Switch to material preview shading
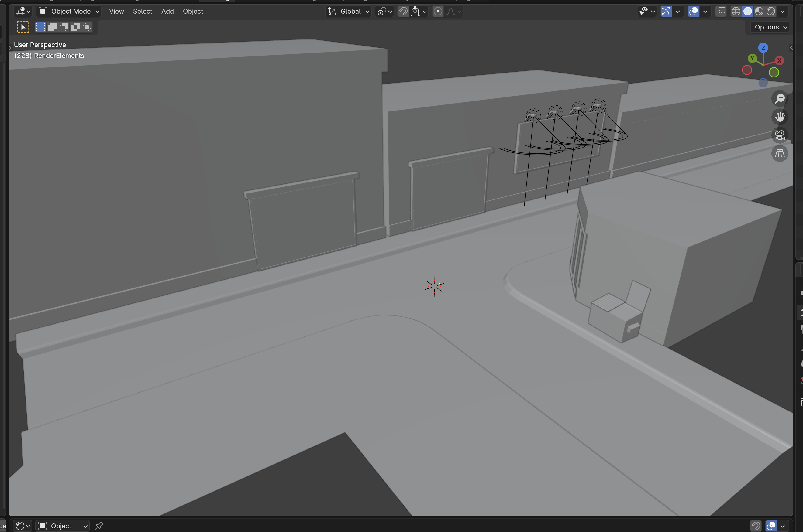This screenshot has width=803, height=532. coord(759,12)
